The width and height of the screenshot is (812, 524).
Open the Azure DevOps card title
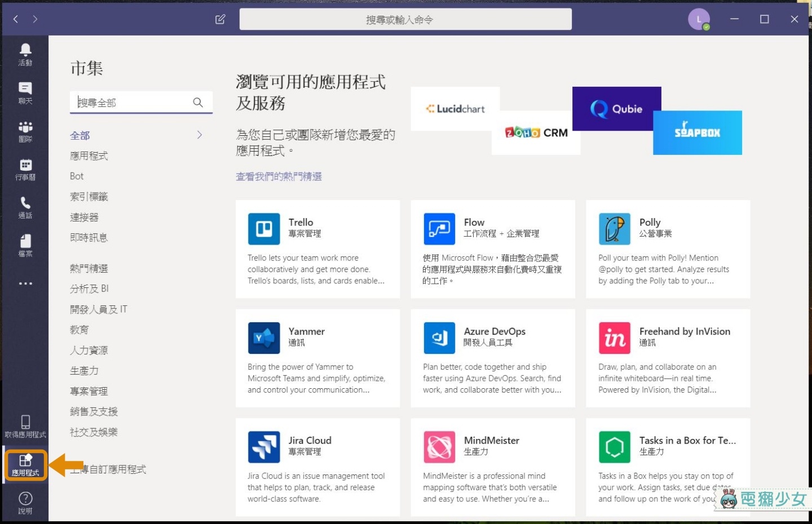click(x=495, y=331)
